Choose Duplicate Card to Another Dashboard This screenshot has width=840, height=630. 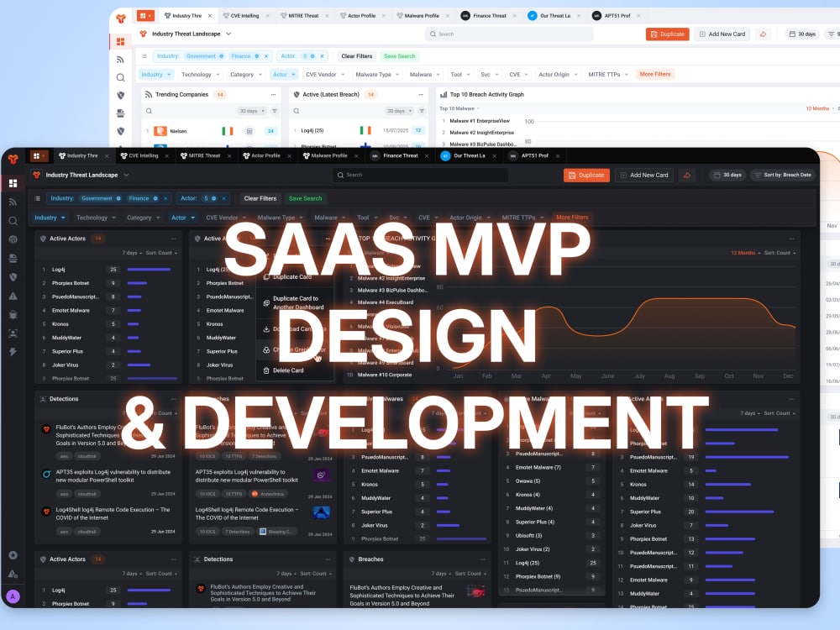click(293, 302)
